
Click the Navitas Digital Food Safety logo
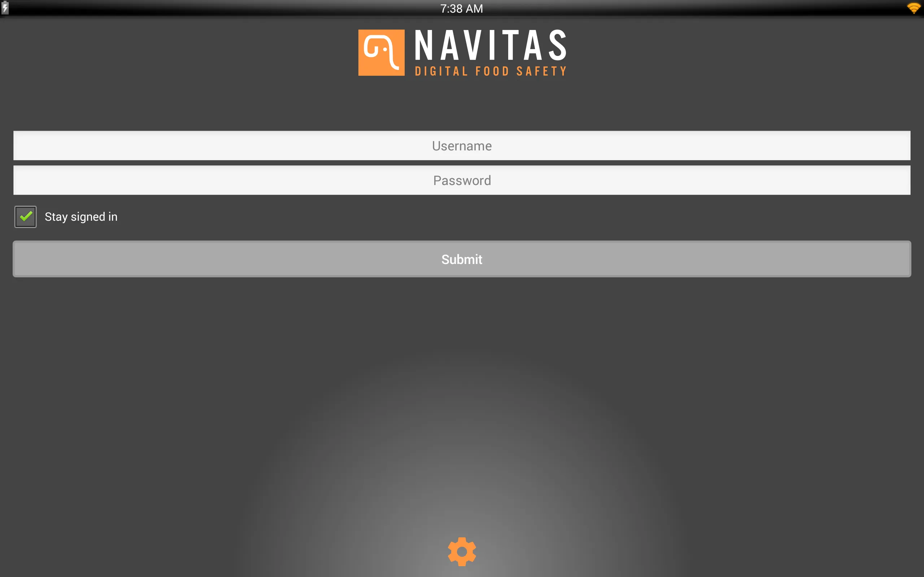point(462,53)
